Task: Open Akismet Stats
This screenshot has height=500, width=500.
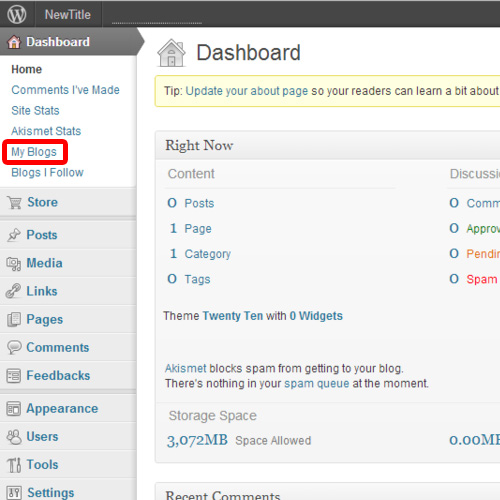Action: pos(46,131)
